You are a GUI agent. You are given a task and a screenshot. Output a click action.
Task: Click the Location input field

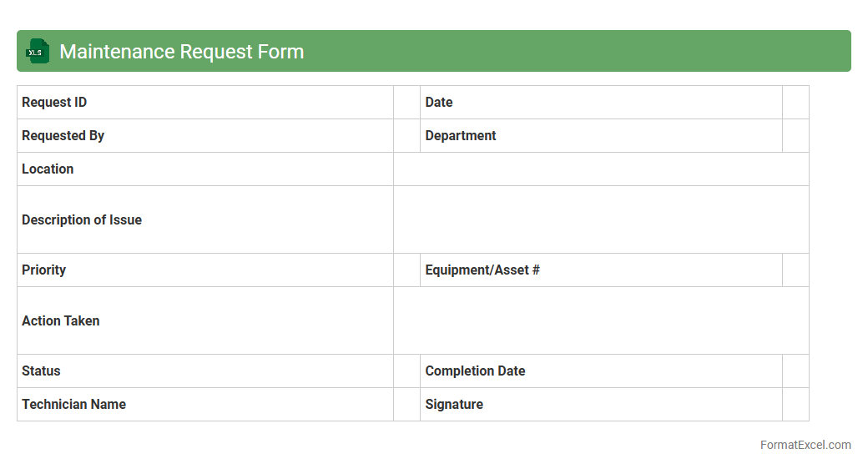[x=601, y=169]
